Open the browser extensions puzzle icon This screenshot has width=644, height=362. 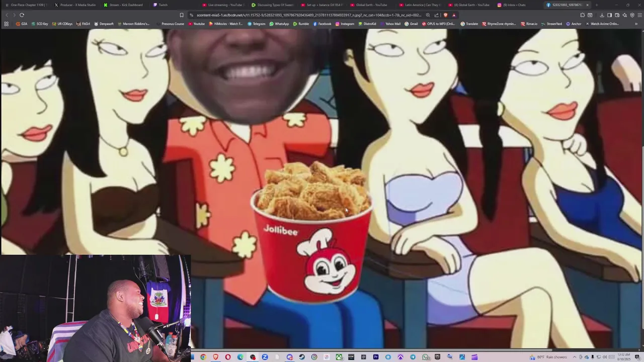click(583, 15)
